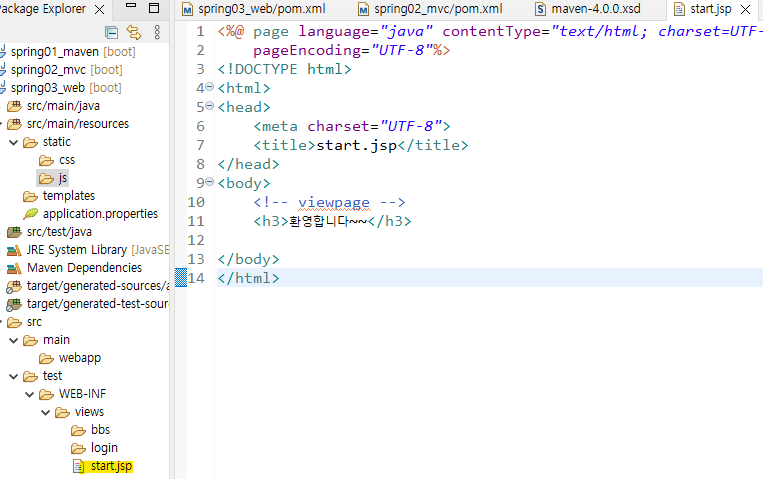Click src/main/java package folder icon
The width and height of the screenshot is (763, 479).
pyautogui.click(x=14, y=106)
